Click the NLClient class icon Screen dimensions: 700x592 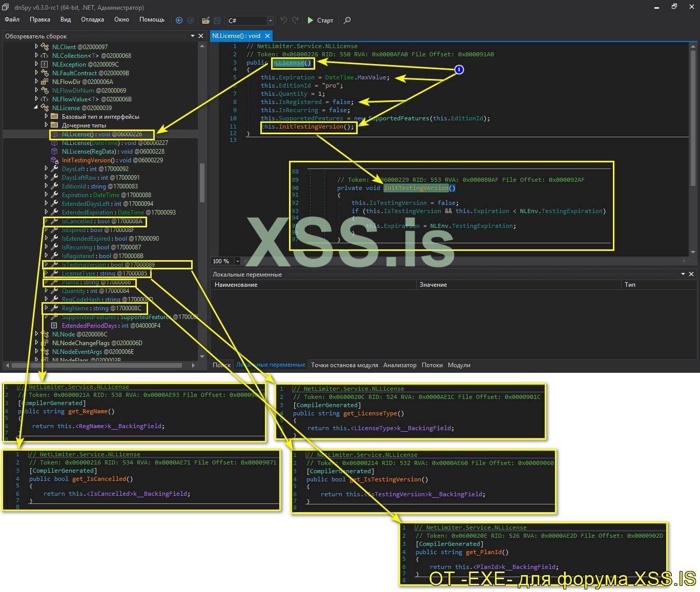(45, 47)
